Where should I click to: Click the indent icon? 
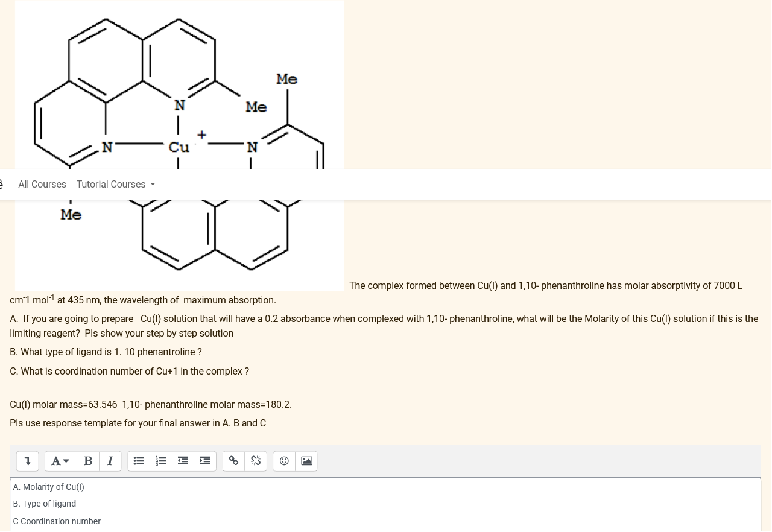[205, 461]
